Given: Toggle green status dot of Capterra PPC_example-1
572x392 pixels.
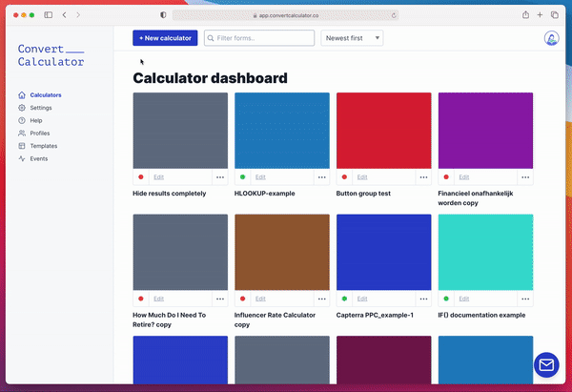Looking at the screenshot, I should point(344,299).
